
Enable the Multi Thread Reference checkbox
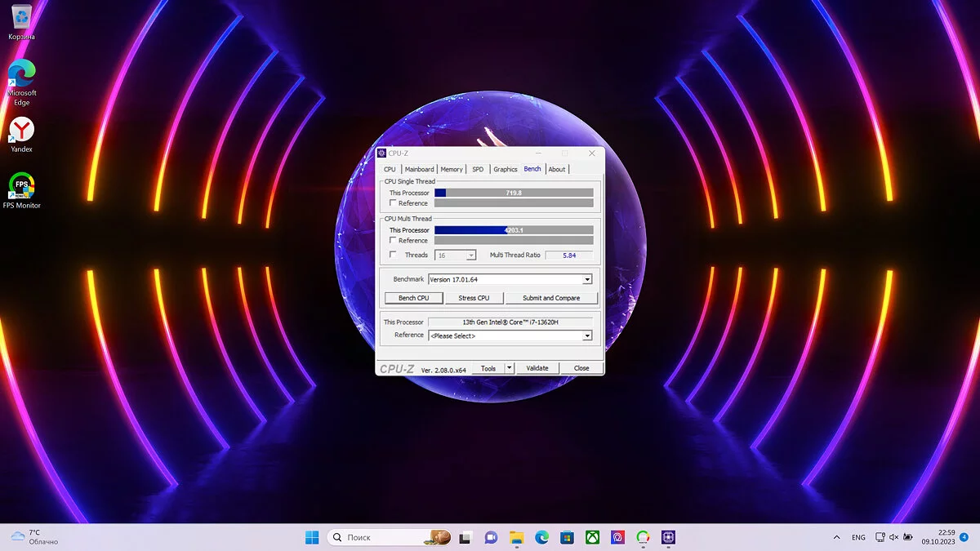pyautogui.click(x=394, y=241)
